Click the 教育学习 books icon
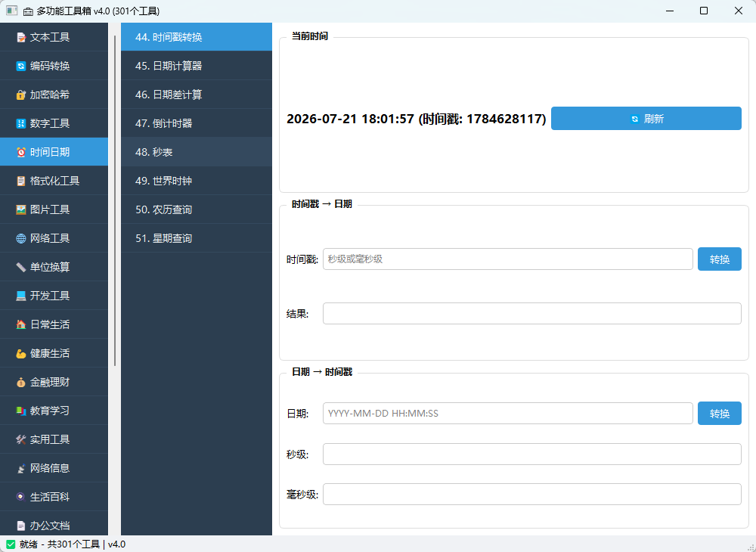Screen dimensions: 756x552 coord(20,411)
